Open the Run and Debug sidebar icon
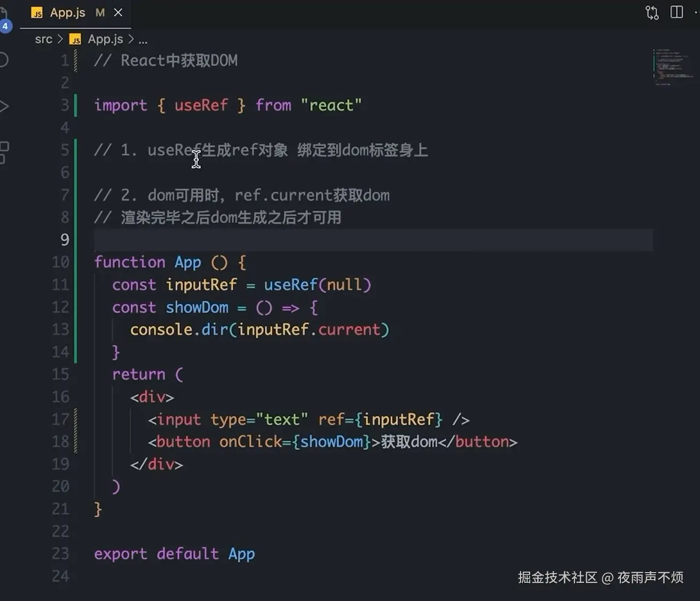700x601 pixels. (4, 106)
